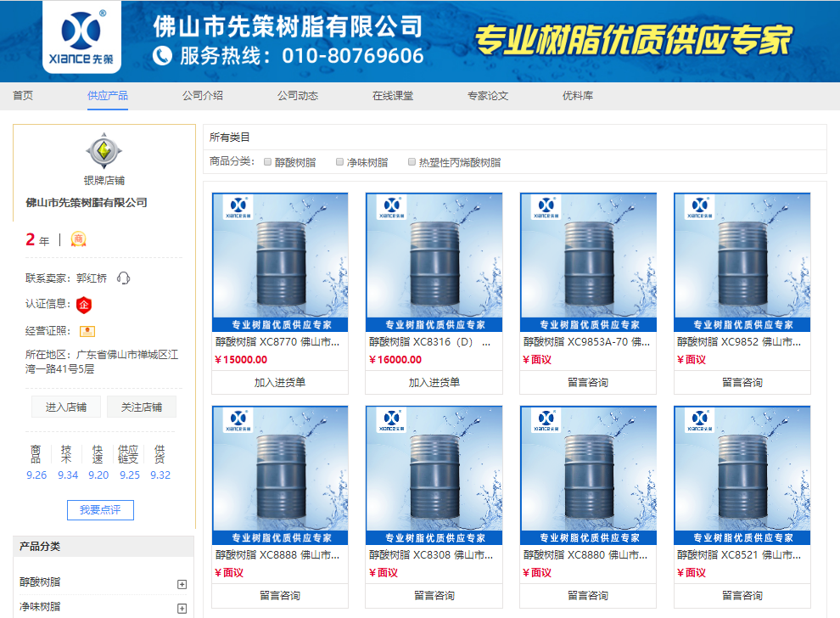Open the XC8770 product image
Viewport: 840px width, 618px height.
tap(280, 262)
